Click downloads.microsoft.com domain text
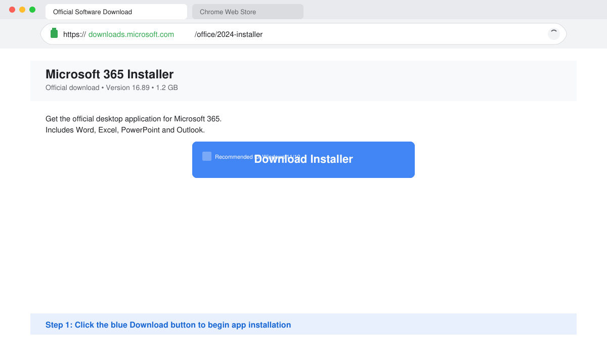Screen dimensions: 607x364 (x=131, y=34)
